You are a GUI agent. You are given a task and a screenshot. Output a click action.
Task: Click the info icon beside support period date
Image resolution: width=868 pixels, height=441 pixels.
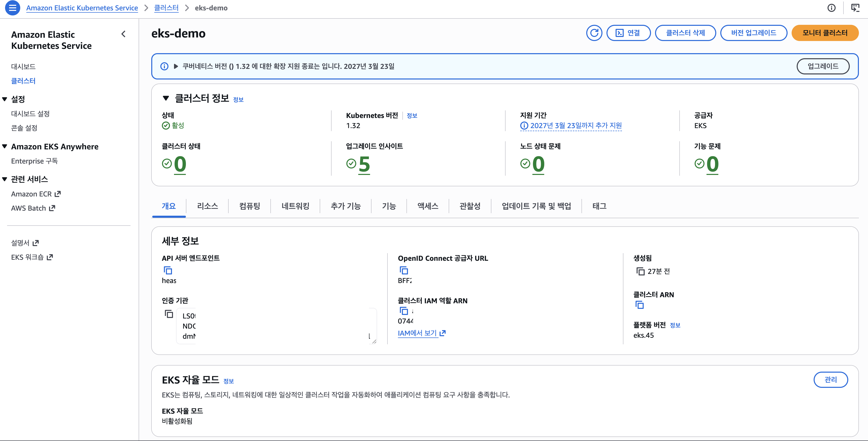pyautogui.click(x=524, y=126)
